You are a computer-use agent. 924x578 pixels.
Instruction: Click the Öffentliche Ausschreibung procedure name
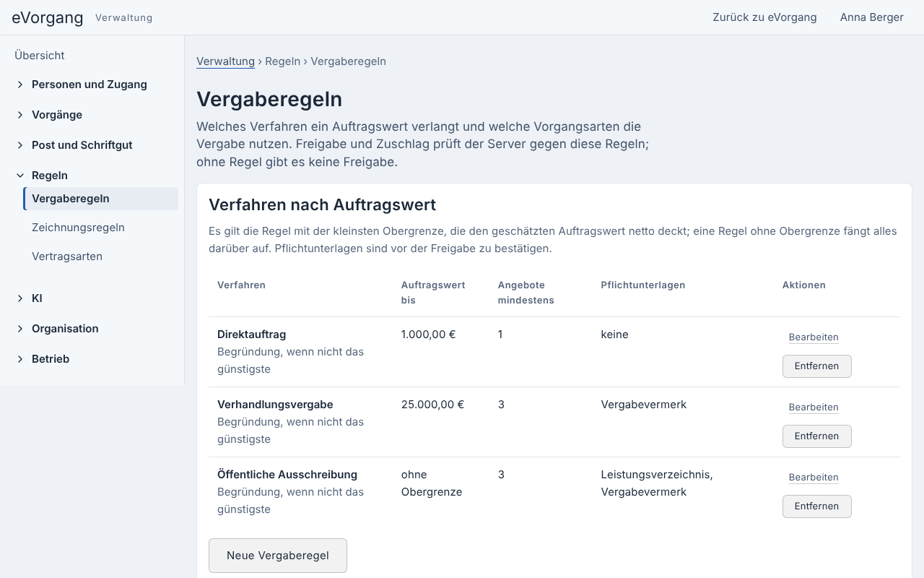tap(287, 475)
